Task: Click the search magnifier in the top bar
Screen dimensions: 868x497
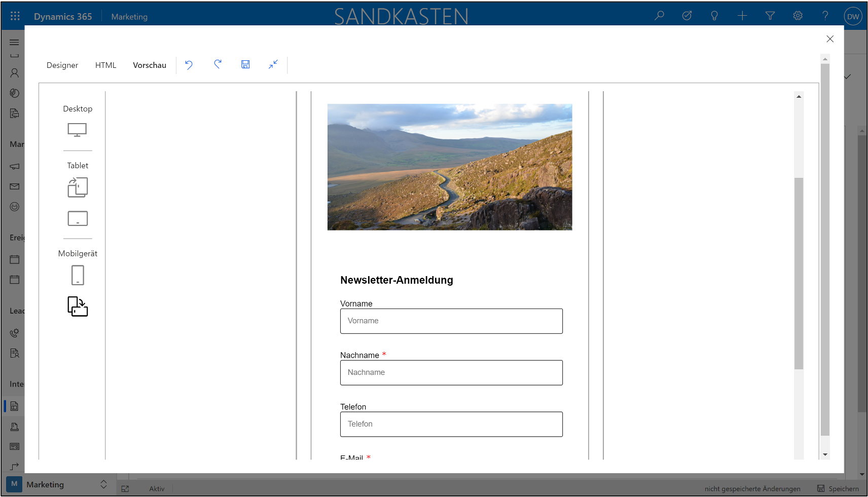Action: pyautogui.click(x=659, y=16)
